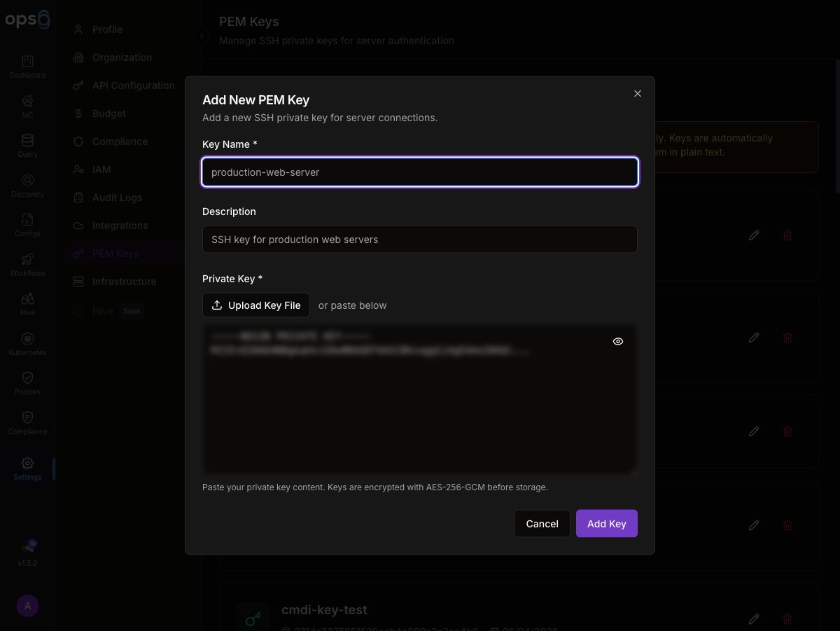Open Infrastructure from the settings list
The width and height of the screenshot is (840, 631).
[x=123, y=281]
